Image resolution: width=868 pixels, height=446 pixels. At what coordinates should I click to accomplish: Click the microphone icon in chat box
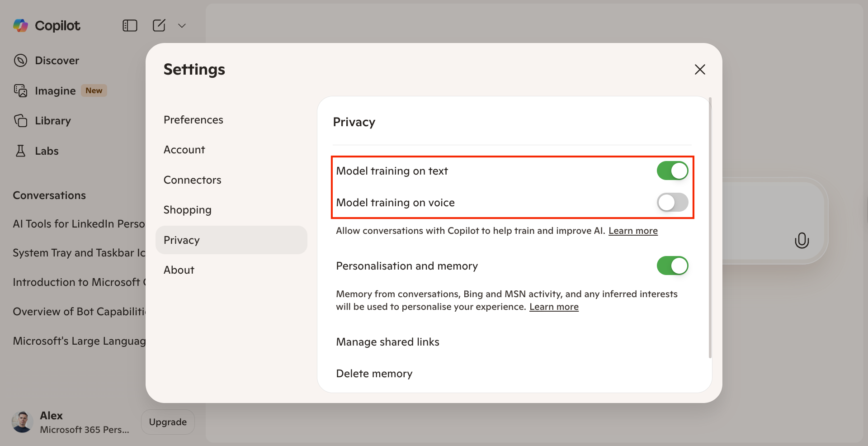[802, 240]
